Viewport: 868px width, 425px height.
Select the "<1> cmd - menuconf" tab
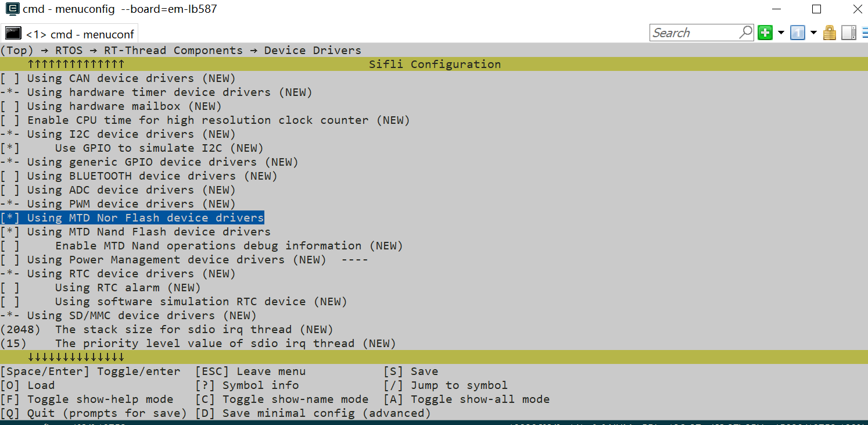(x=80, y=34)
